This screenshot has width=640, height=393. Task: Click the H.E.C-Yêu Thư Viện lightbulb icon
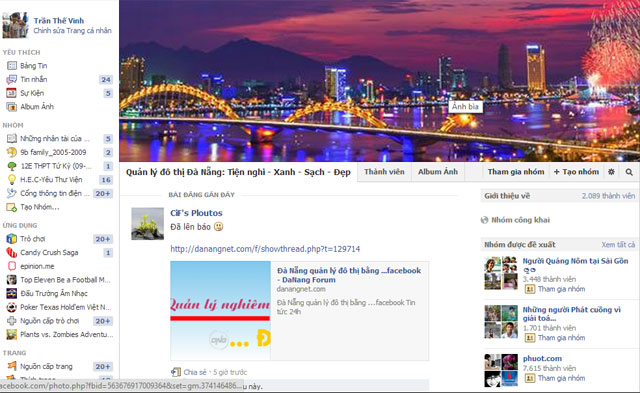12,180
